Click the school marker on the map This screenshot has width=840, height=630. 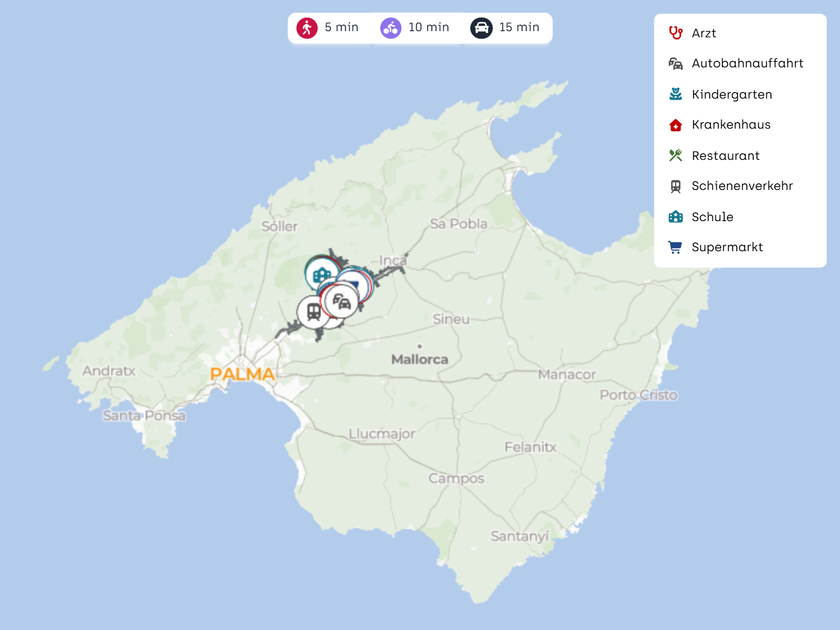point(321,274)
